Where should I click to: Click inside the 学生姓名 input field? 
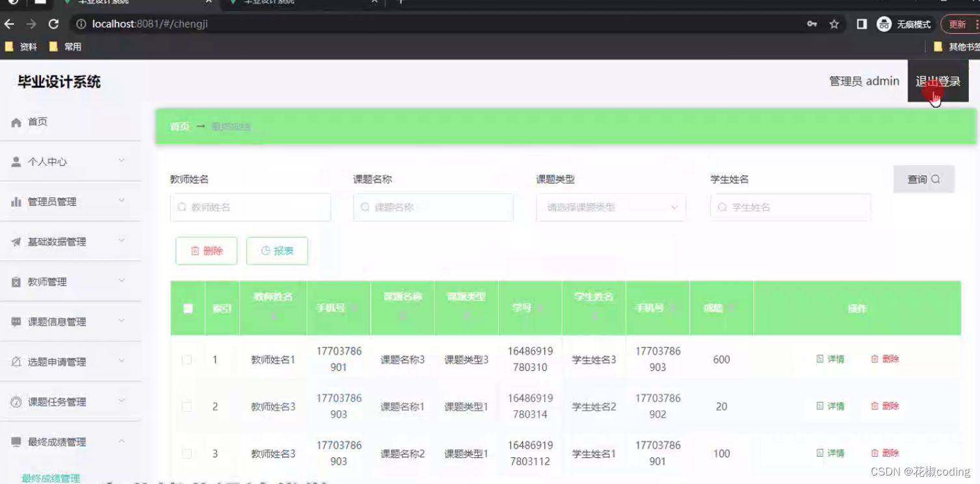coord(789,207)
